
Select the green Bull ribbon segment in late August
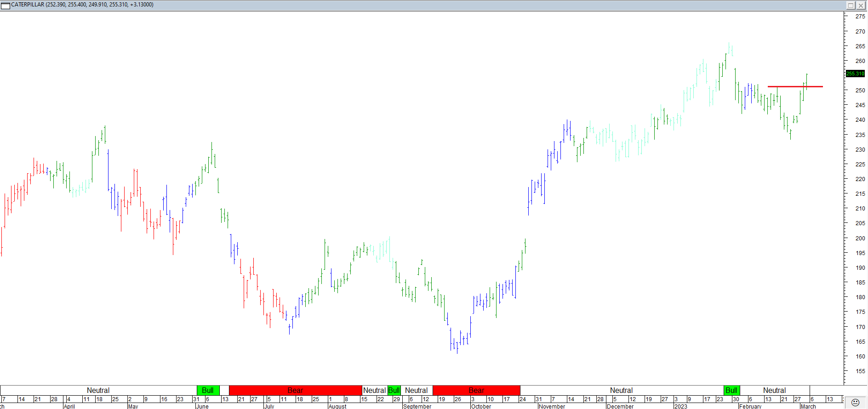click(394, 390)
